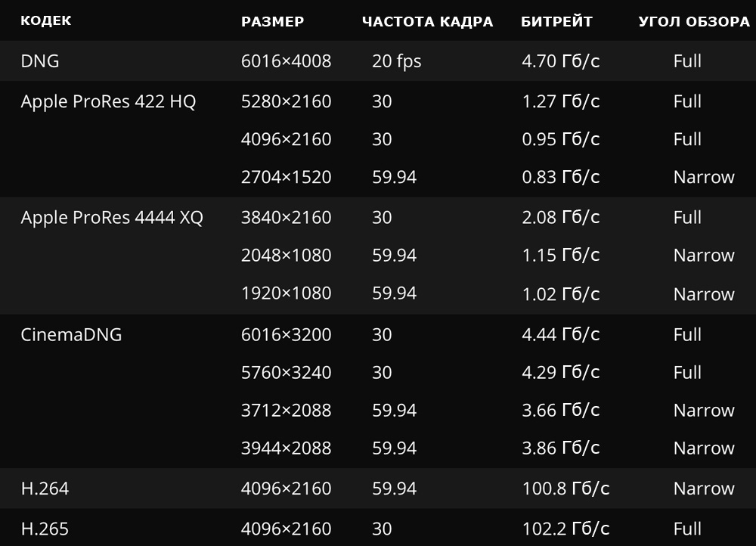Click the 20 fps frame rate cell

point(396,61)
